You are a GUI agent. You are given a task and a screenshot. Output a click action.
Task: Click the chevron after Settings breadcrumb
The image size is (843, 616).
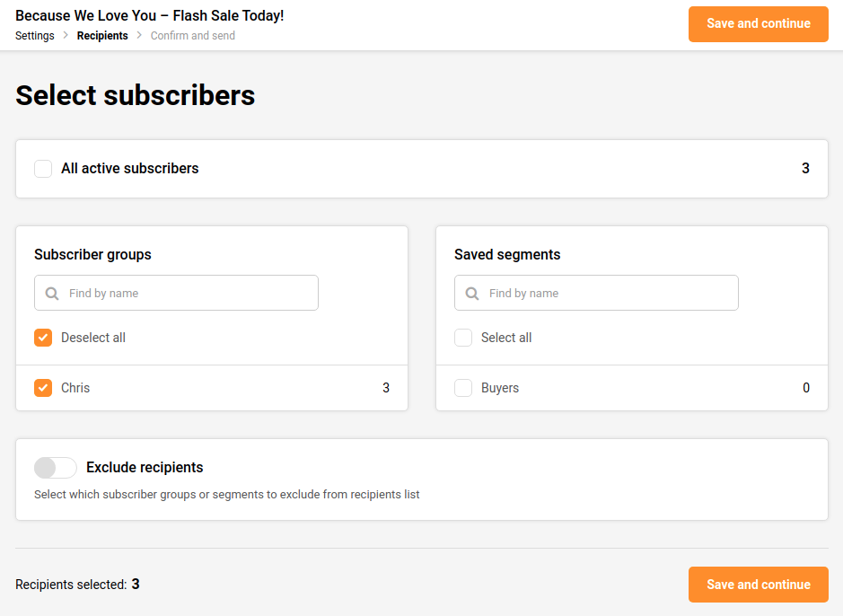[66, 36]
